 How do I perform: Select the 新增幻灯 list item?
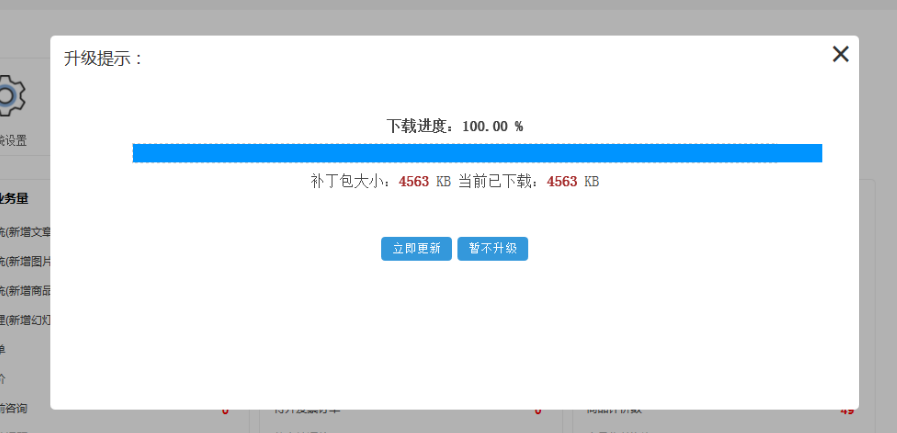pyautogui.click(x=25, y=321)
